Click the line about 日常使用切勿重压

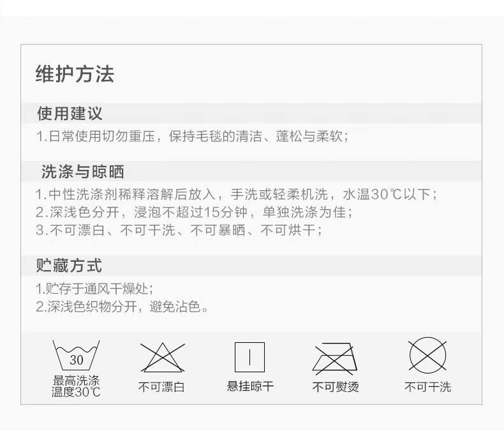192,137
